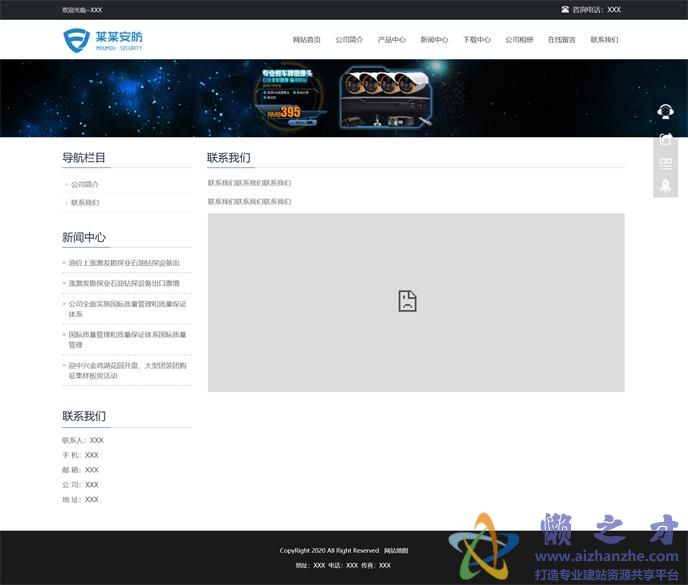Open 公司简介 in top navigation menu
The width and height of the screenshot is (688, 585).
point(349,39)
